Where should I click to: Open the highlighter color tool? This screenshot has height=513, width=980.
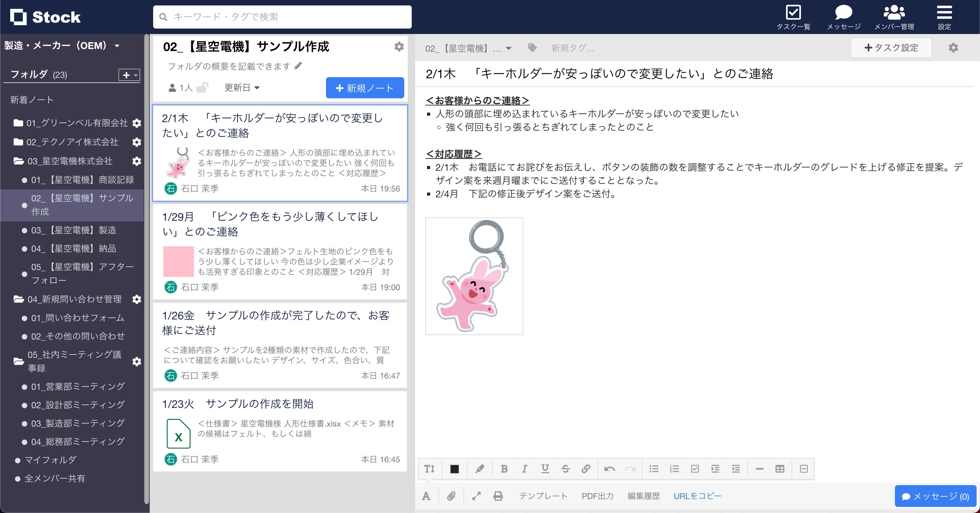(x=480, y=468)
